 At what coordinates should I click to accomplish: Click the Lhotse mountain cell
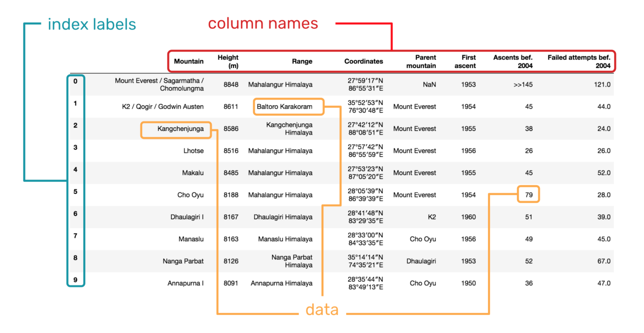tap(193, 150)
